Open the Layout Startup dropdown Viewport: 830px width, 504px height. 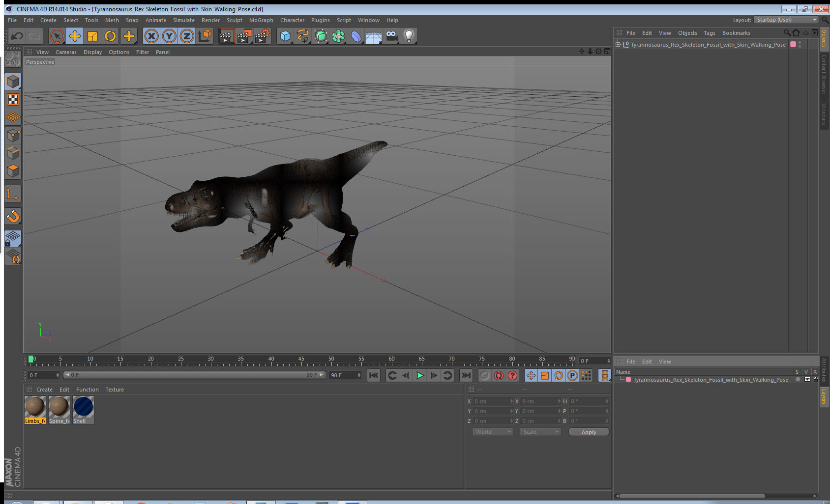[x=787, y=20]
